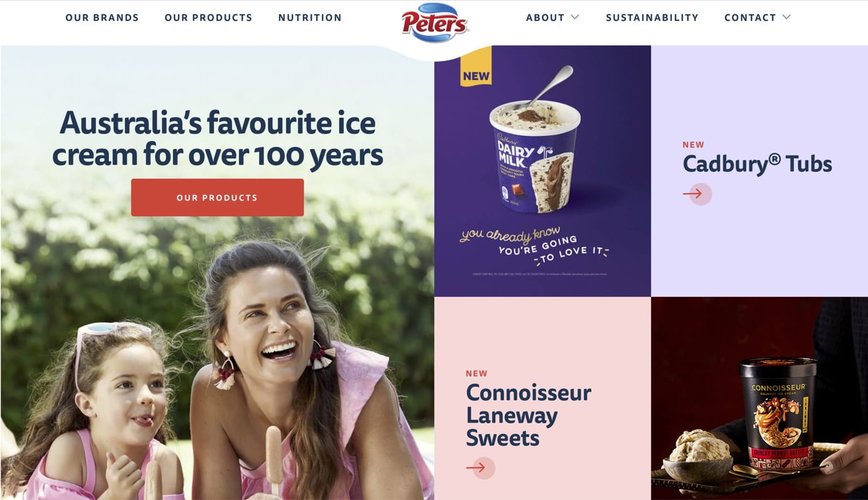Expand the About dropdown chevron
868x500 pixels.
point(574,17)
